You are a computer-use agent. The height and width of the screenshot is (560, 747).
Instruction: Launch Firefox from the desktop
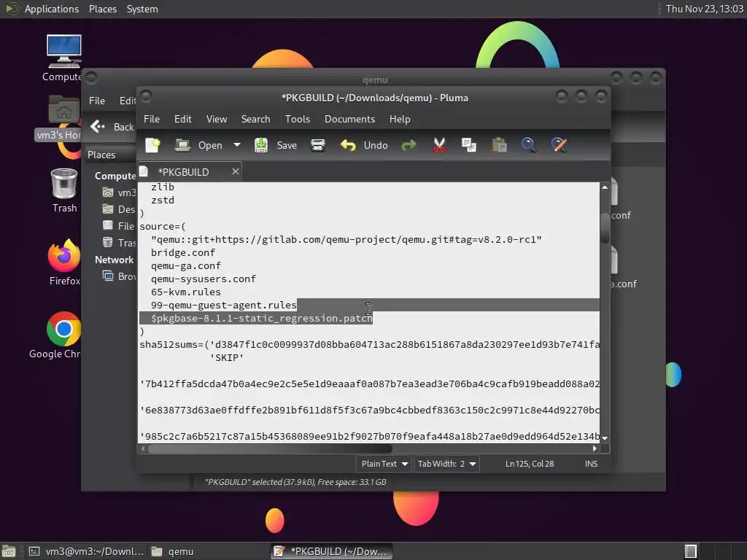(x=64, y=262)
